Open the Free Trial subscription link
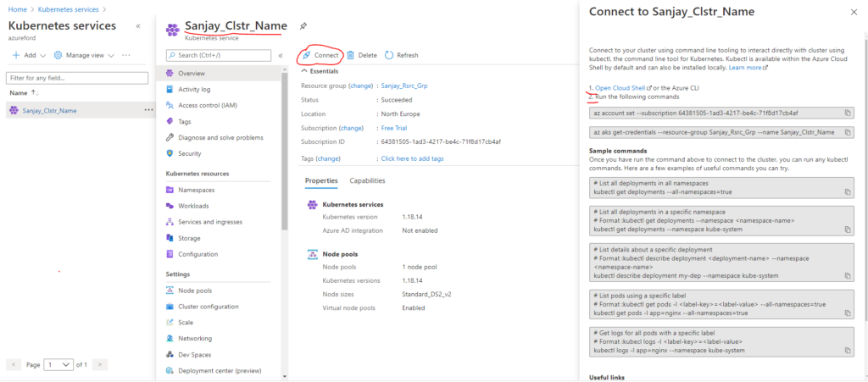The width and height of the screenshot is (868, 382). 394,128
